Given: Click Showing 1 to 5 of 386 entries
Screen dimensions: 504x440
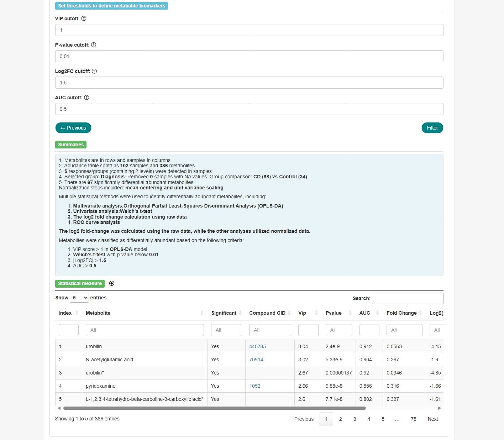Looking at the screenshot, I should coord(87,419).
